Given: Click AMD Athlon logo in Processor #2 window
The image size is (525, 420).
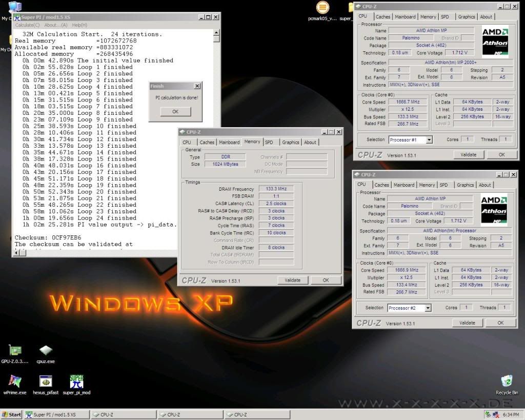Looking at the screenshot, I should 494,210.
